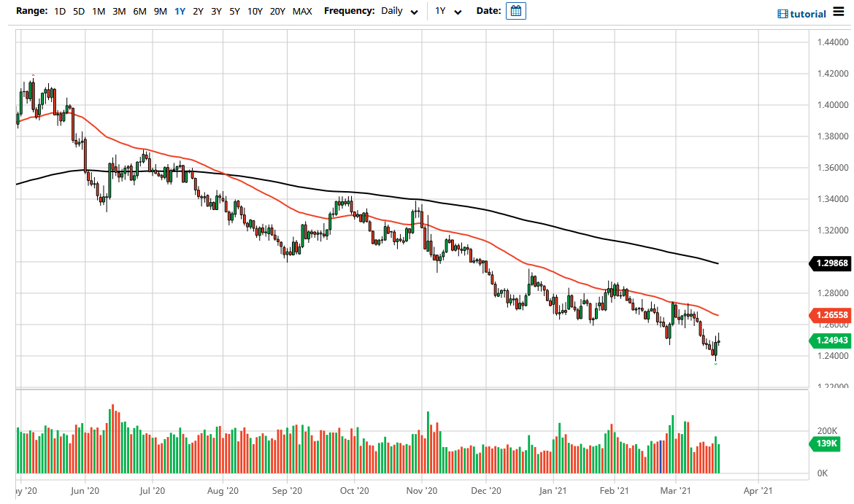Viewport: 854px width, 504px height.
Task: Select the 1M range option
Action: point(97,12)
